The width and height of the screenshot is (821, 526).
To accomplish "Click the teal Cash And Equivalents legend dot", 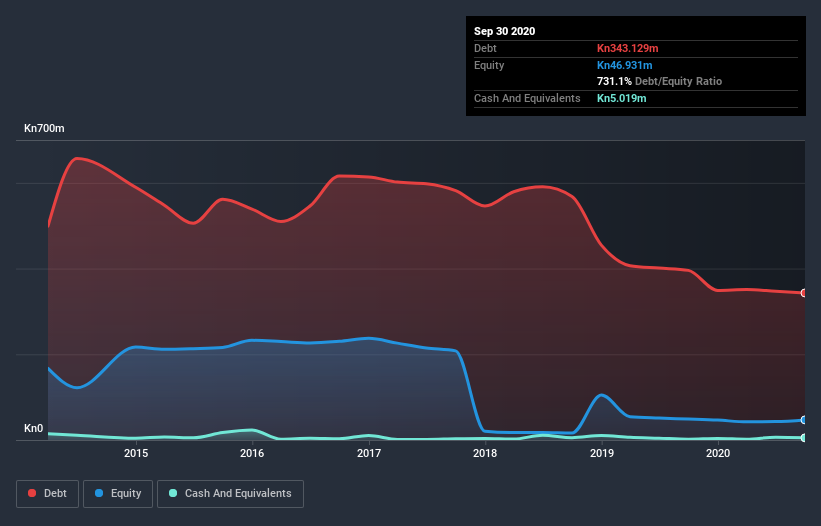I will pyautogui.click(x=173, y=493).
